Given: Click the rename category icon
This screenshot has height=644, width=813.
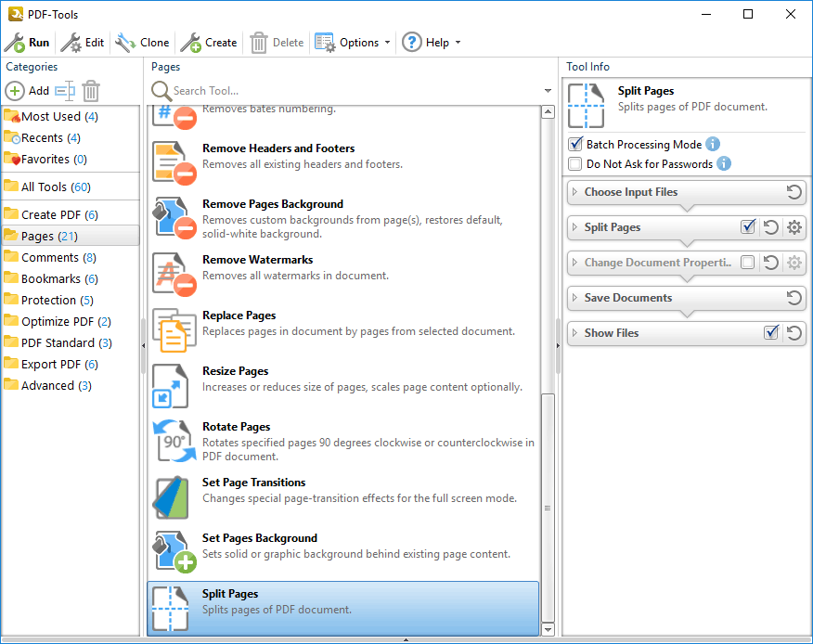Looking at the screenshot, I should tap(65, 91).
